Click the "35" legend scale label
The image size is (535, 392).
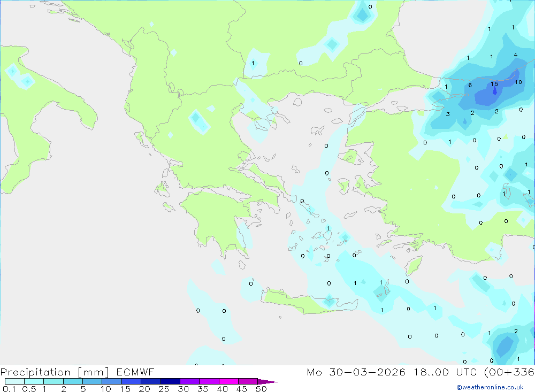point(203,389)
